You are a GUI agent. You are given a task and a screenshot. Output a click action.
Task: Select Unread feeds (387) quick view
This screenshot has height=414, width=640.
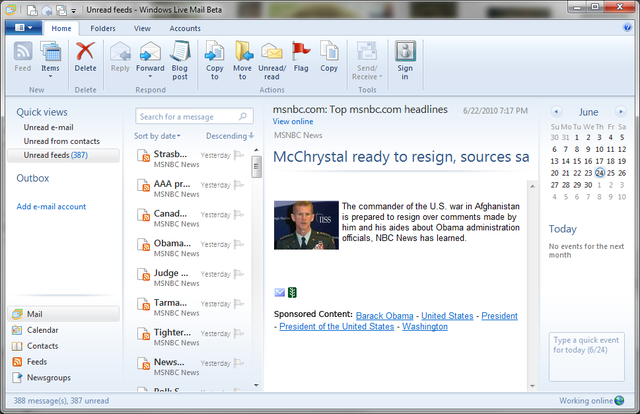point(63,155)
